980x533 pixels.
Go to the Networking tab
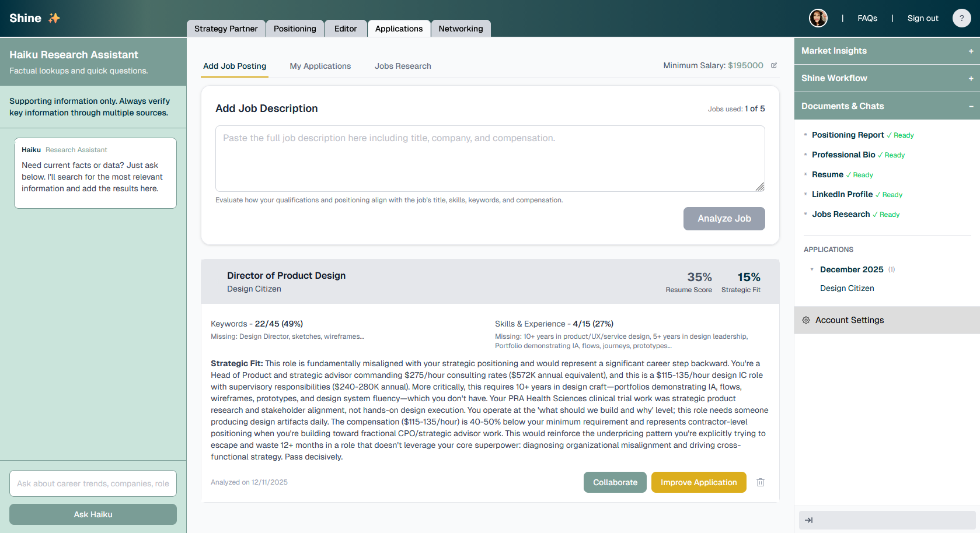click(461, 29)
